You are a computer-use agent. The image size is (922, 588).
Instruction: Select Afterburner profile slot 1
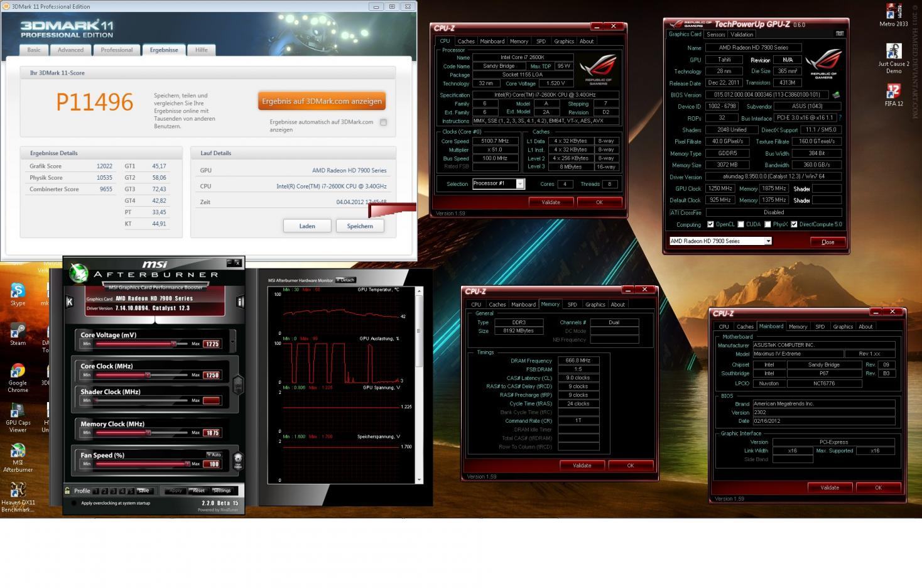click(x=97, y=491)
